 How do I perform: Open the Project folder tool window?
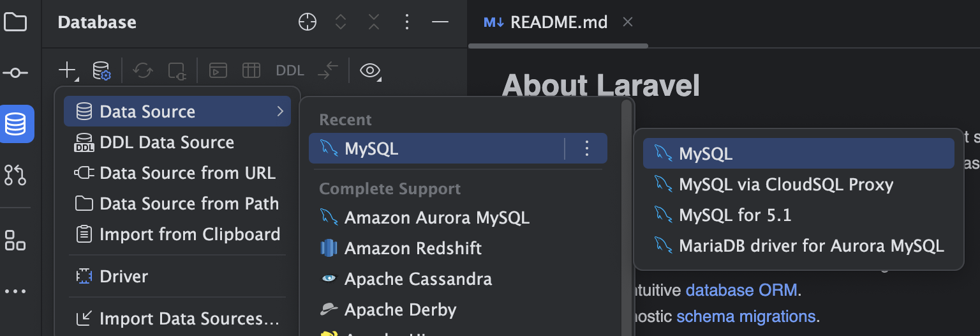(x=15, y=22)
